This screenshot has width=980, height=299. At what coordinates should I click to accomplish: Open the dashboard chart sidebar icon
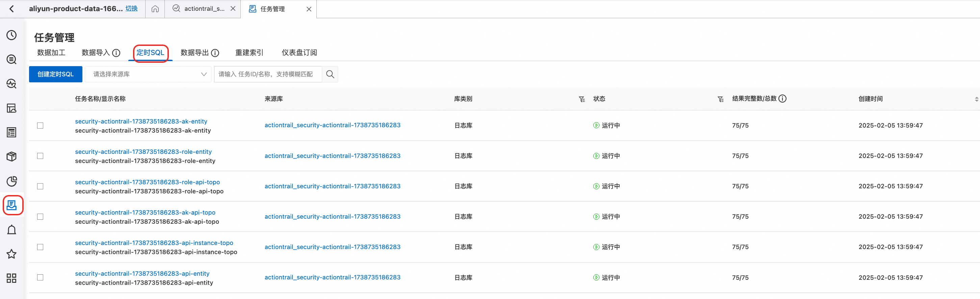click(x=12, y=108)
